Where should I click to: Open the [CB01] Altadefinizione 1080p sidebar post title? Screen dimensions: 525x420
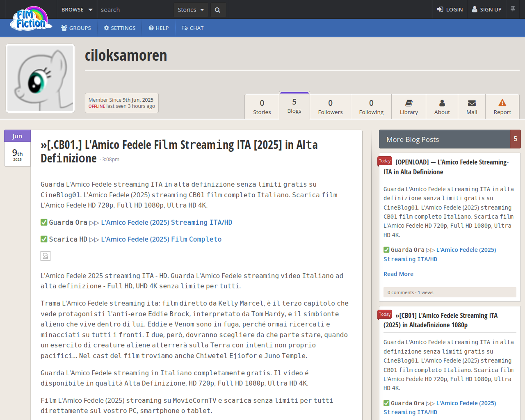[x=441, y=320]
